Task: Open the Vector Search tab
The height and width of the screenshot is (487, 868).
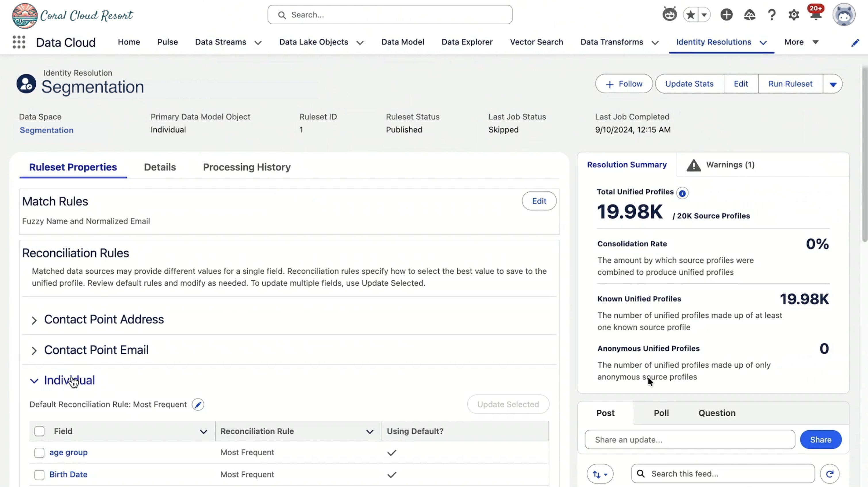Action: [x=536, y=42]
